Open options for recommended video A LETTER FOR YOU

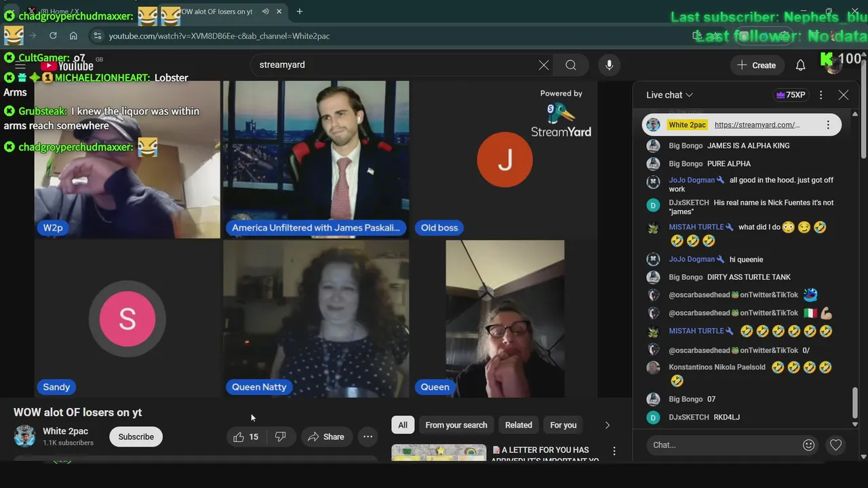click(614, 451)
